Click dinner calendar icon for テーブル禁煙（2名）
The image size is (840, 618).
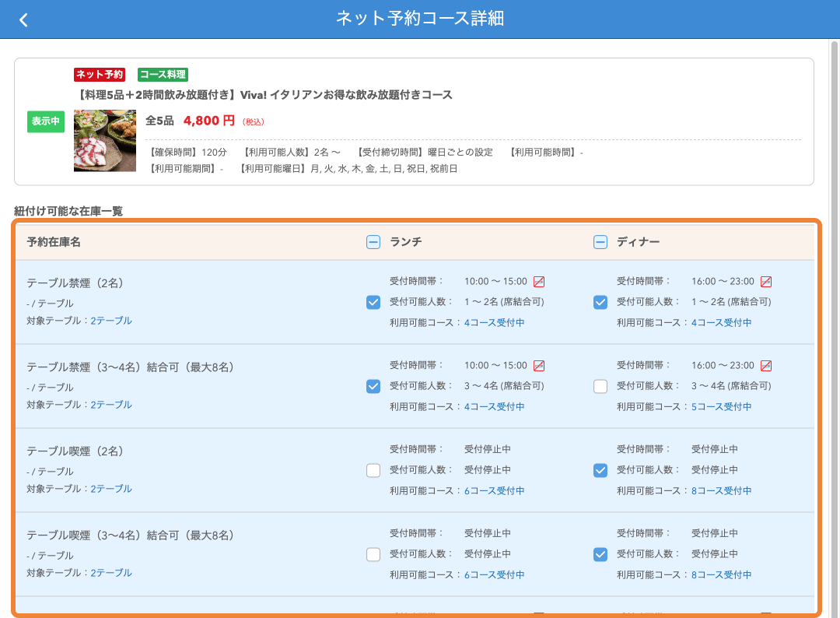[x=766, y=282]
